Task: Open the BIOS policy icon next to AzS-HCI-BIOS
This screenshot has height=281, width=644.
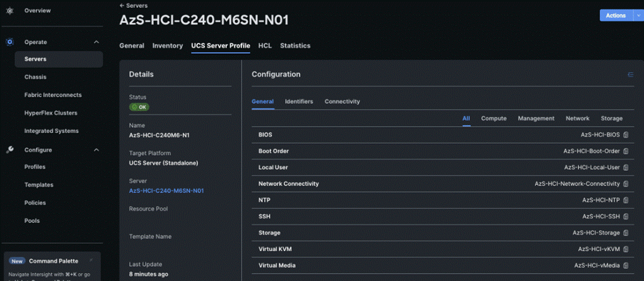Action: click(626, 135)
